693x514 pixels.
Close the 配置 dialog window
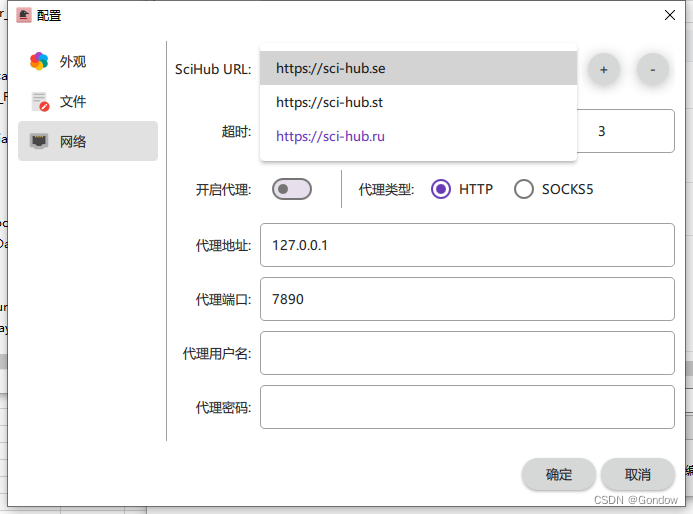(670, 15)
